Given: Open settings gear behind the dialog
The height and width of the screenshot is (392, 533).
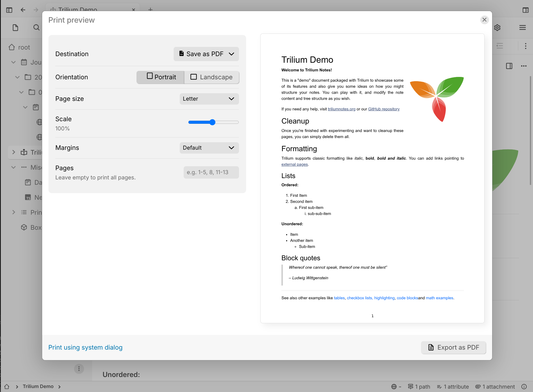Looking at the screenshot, I should click(x=497, y=28).
